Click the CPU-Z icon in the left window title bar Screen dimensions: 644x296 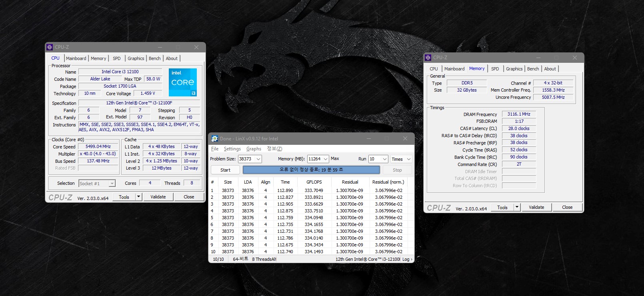[x=50, y=47]
